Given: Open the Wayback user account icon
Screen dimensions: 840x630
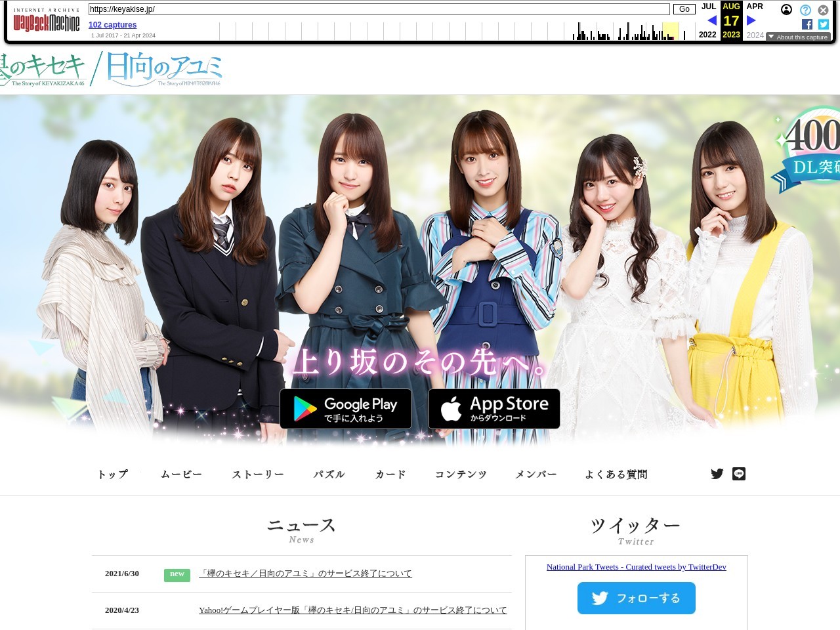Looking at the screenshot, I should [786, 9].
